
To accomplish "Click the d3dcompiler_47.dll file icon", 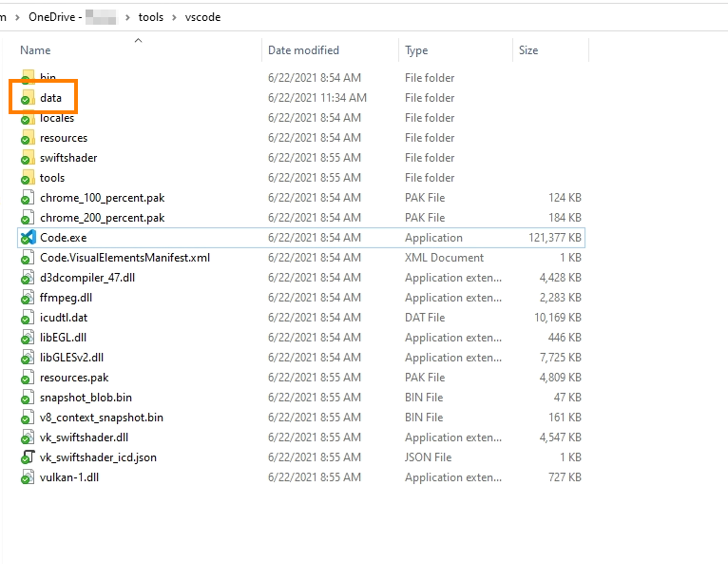I will pos(28,278).
